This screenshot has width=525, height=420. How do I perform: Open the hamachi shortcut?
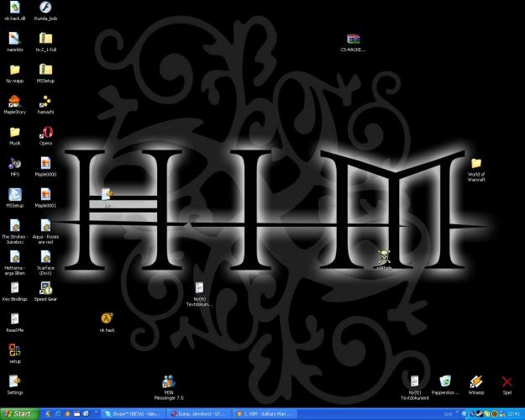pyautogui.click(x=45, y=102)
